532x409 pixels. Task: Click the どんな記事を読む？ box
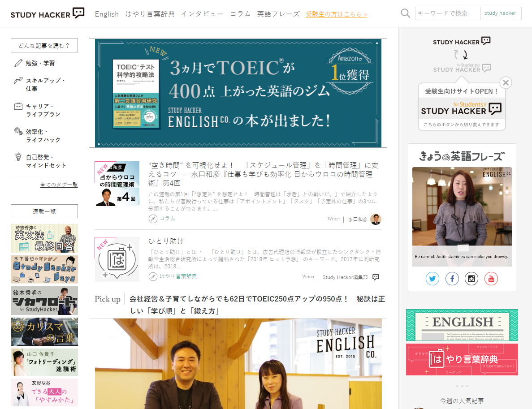pos(44,45)
